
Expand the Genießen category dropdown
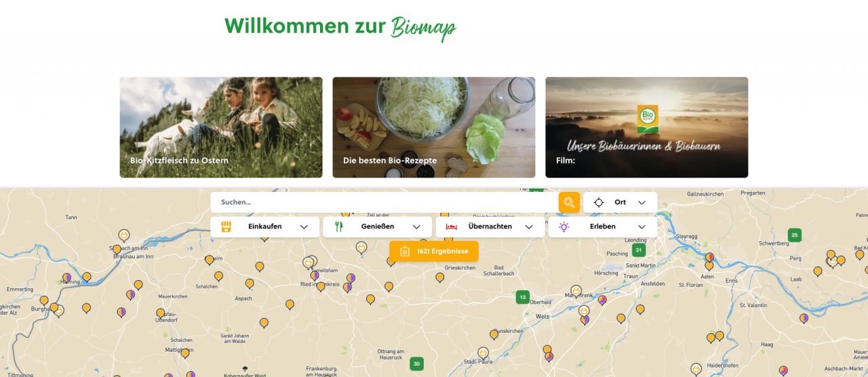coord(377,226)
